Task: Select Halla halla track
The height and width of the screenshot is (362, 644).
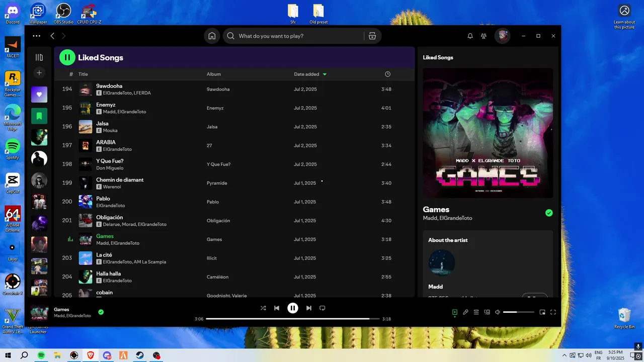Action: point(234,277)
